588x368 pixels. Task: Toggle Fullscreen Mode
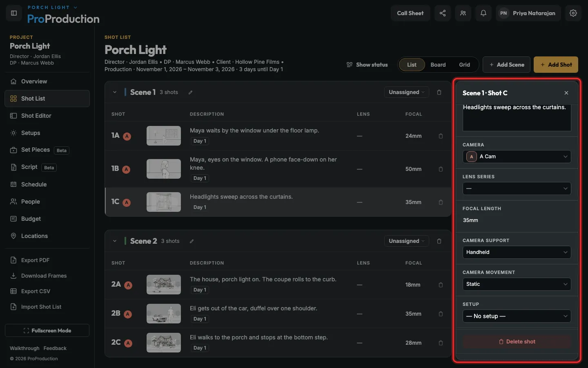[x=47, y=330]
